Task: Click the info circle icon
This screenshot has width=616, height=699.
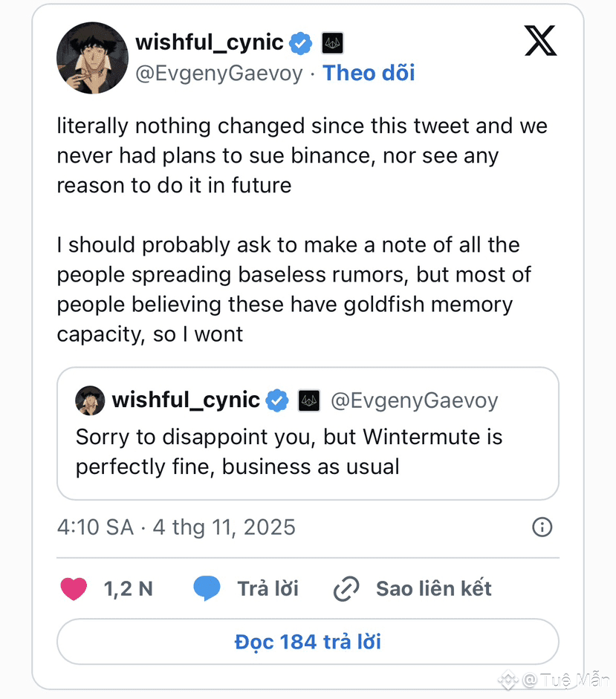Action: click(542, 527)
